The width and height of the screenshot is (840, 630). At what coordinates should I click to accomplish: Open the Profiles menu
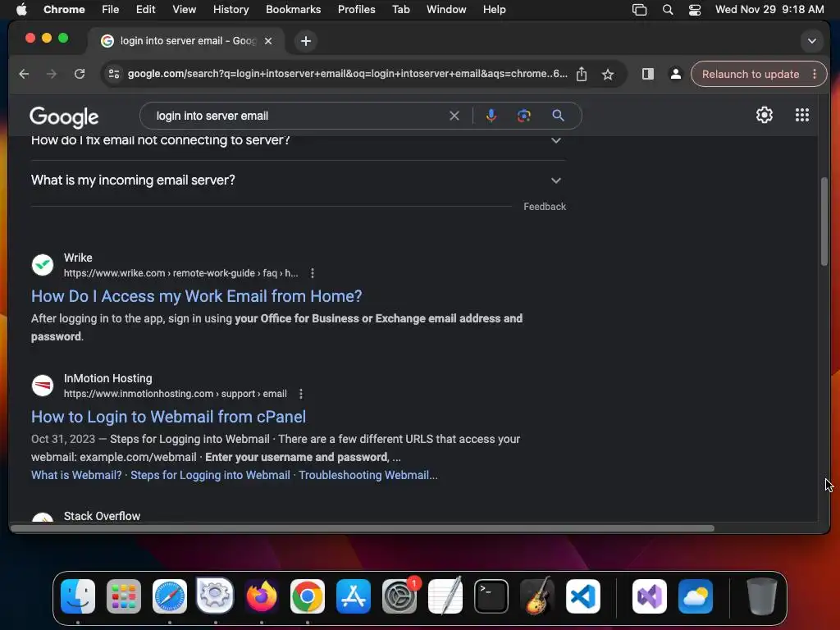coord(356,10)
